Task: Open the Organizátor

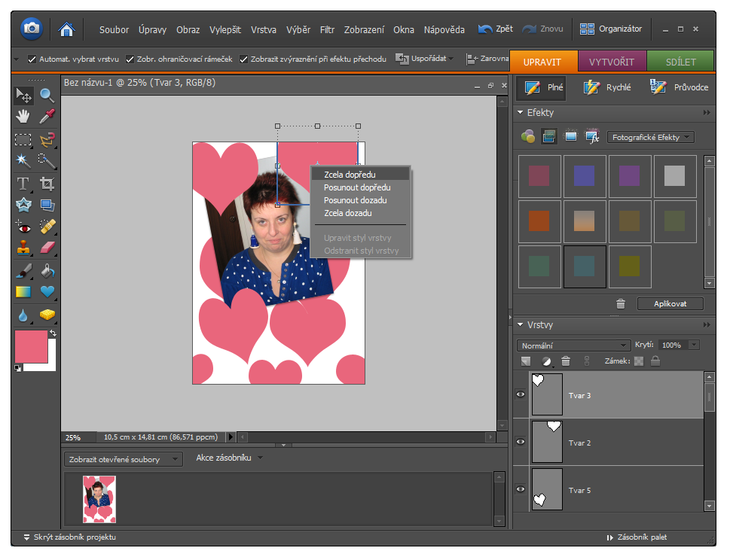Action: coord(611,29)
